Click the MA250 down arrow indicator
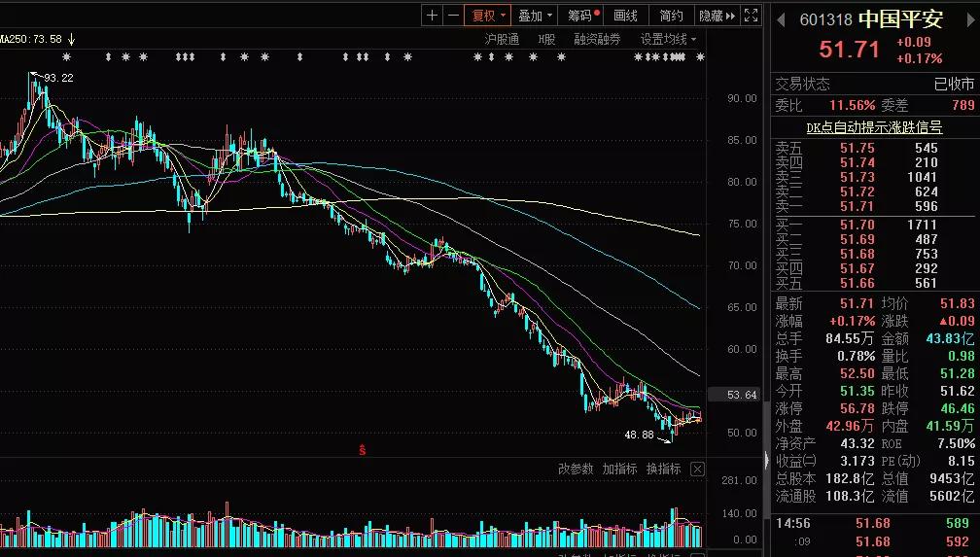This screenshot has height=557, width=980. [x=71, y=40]
